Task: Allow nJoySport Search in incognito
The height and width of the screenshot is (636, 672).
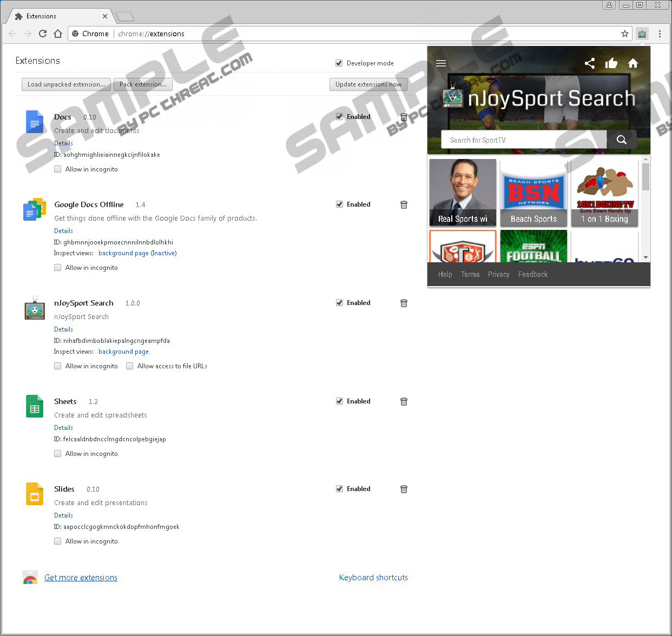Action: pos(58,366)
